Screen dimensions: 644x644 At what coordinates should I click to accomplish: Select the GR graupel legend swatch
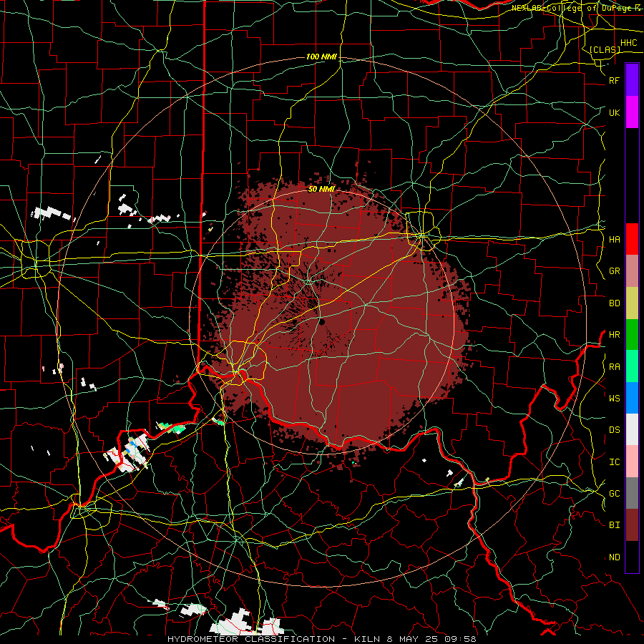click(x=632, y=271)
